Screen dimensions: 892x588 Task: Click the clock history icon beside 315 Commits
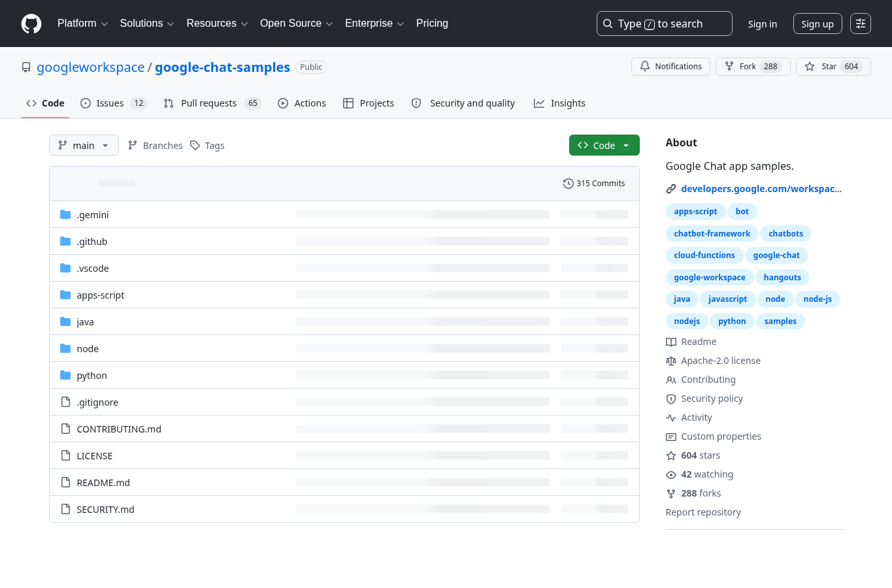[569, 184]
